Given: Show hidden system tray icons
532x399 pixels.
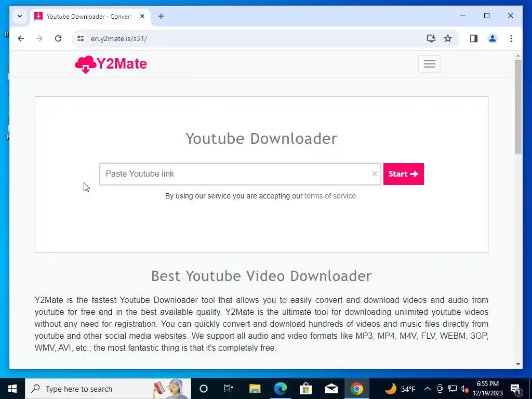Looking at the screenshot, I should pos(428,389).
